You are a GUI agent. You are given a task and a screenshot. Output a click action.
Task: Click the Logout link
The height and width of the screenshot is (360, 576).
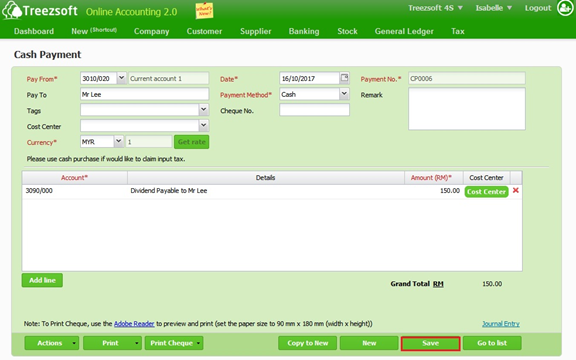[x=538, y=8]
